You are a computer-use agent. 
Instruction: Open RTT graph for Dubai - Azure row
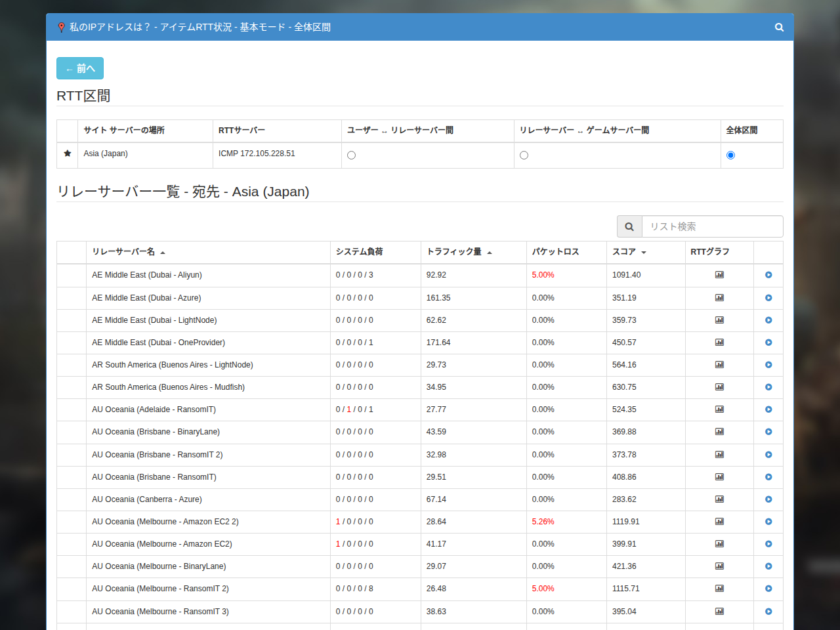[719, 298]
